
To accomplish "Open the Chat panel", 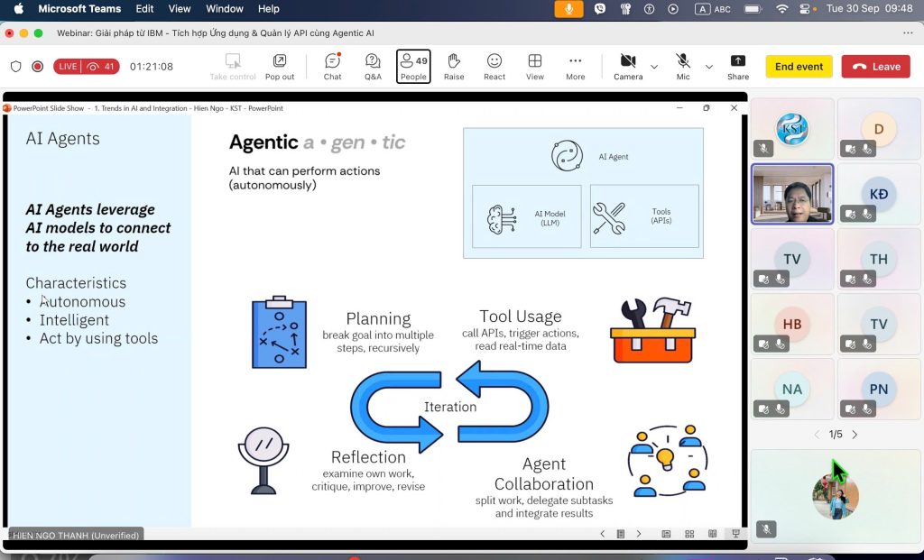I will [332, 66].
